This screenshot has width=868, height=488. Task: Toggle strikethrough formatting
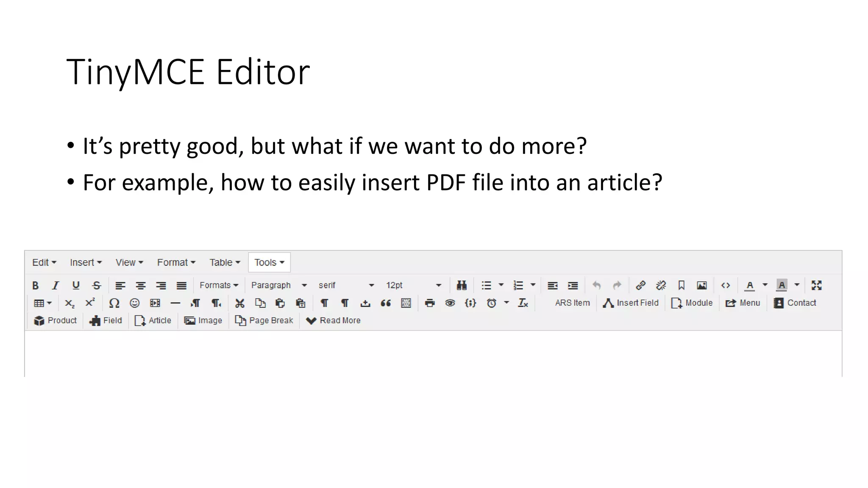tap(97, 286)
